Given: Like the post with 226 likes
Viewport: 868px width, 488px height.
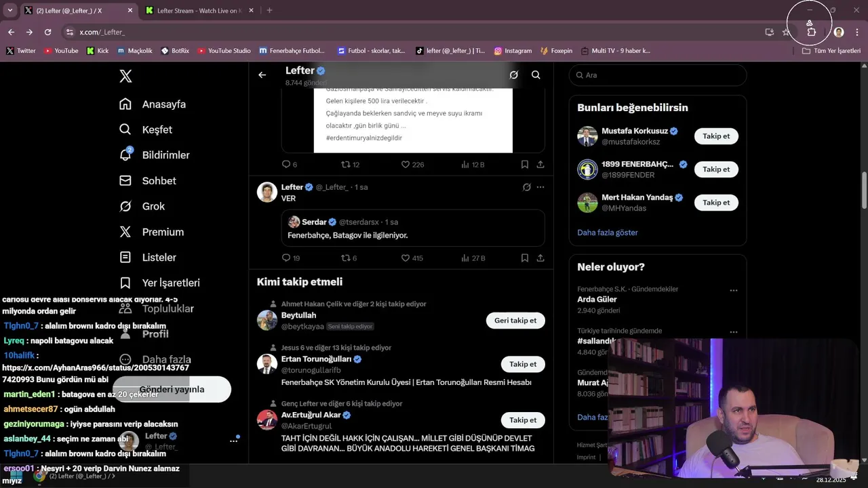Looking at the screenshot, I should 412,165.
